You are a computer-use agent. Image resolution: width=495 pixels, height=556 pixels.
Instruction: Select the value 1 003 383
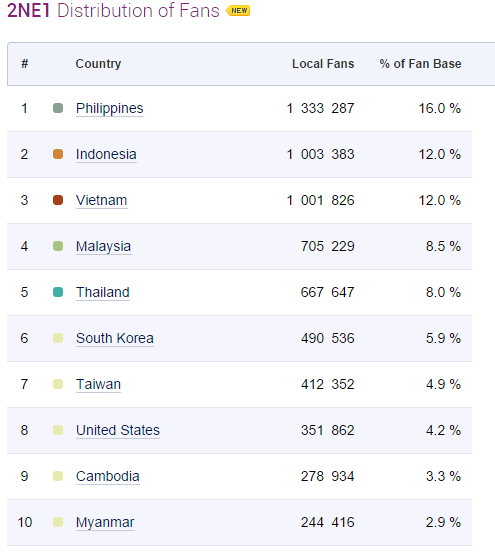(321, 154)
